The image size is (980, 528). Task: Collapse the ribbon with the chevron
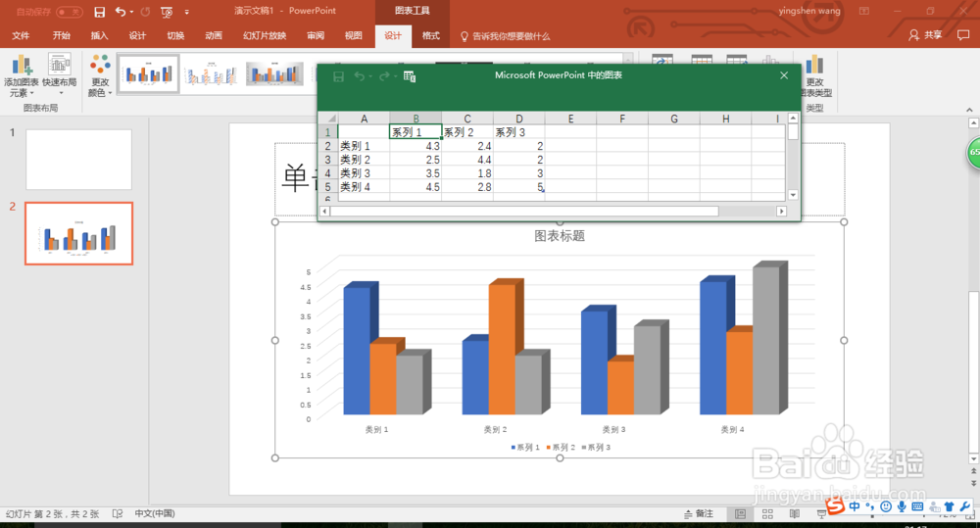pos(969,110)
